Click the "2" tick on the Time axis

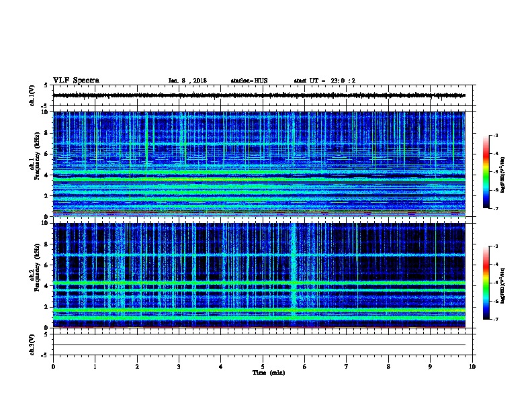(x=137, y=367)
